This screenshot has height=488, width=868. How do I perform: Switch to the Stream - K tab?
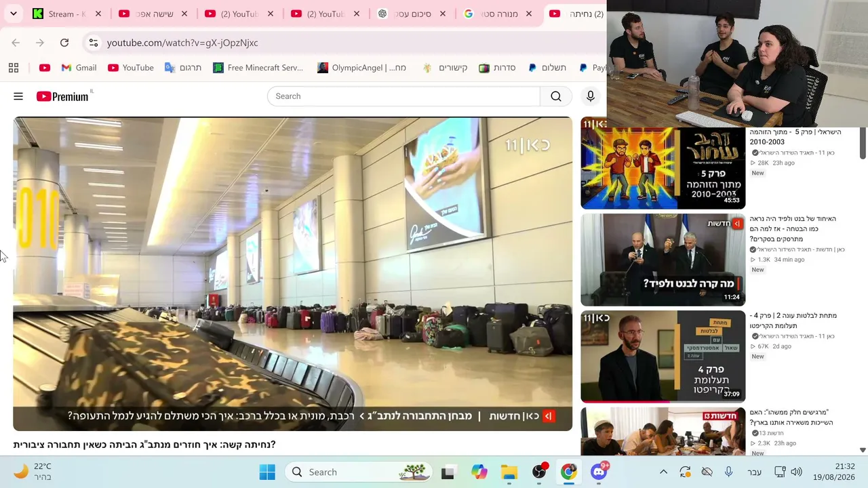coord(66,14)
